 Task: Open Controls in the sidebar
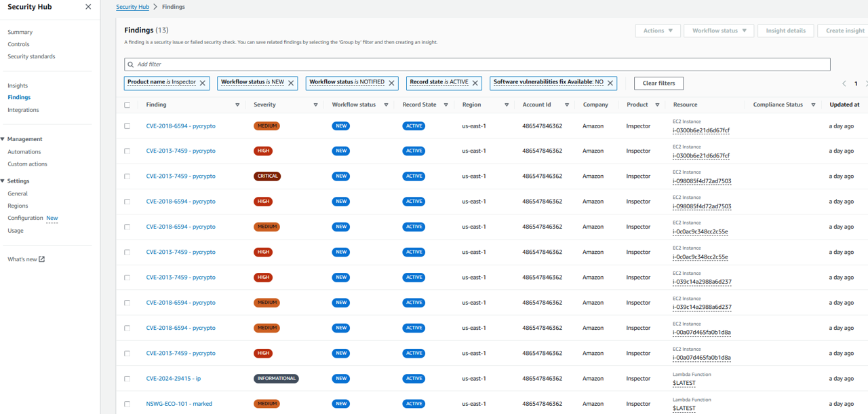[x=18, y=44]
